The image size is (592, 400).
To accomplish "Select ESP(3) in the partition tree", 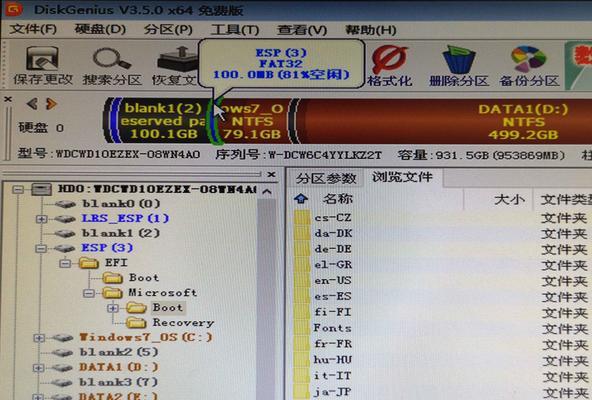I will click(107, 248).
